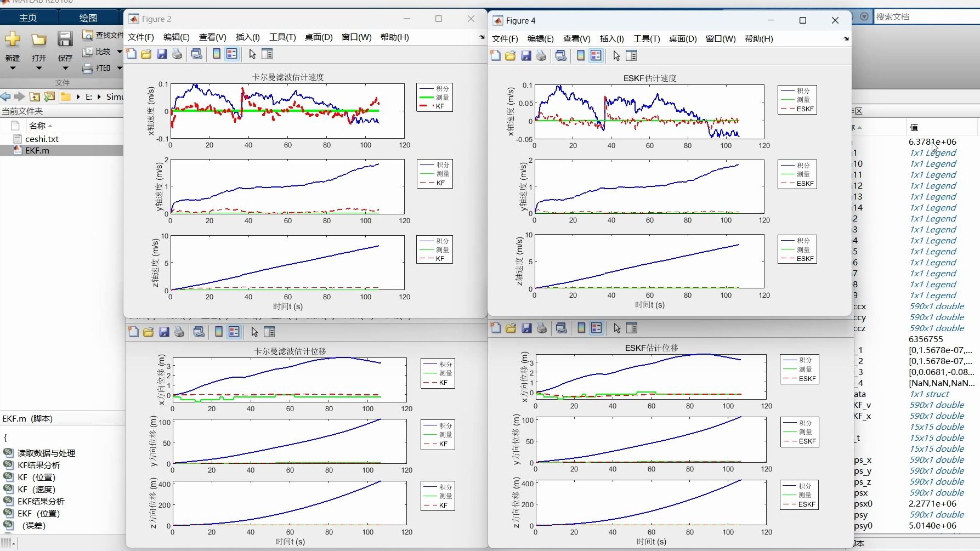
Task: Click Print icon in Figure 2 toolbar
Action: pyautogui.click(x=177, y=54)
